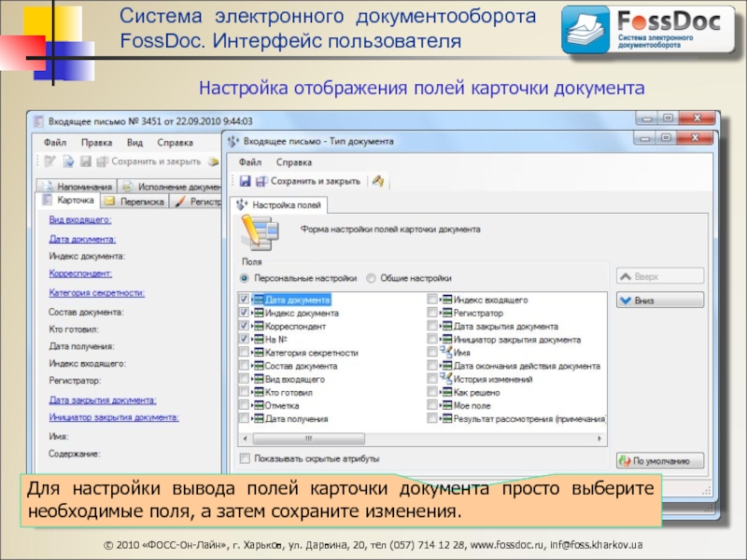Click the 'Вниз' button
The image size is (747, 560).
tap(660, 300)
